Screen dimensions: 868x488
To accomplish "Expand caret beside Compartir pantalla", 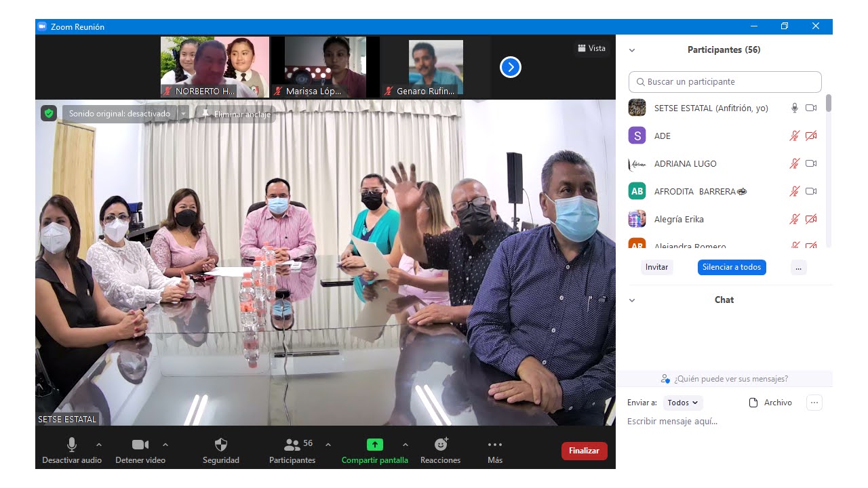I will pos(406,445).
